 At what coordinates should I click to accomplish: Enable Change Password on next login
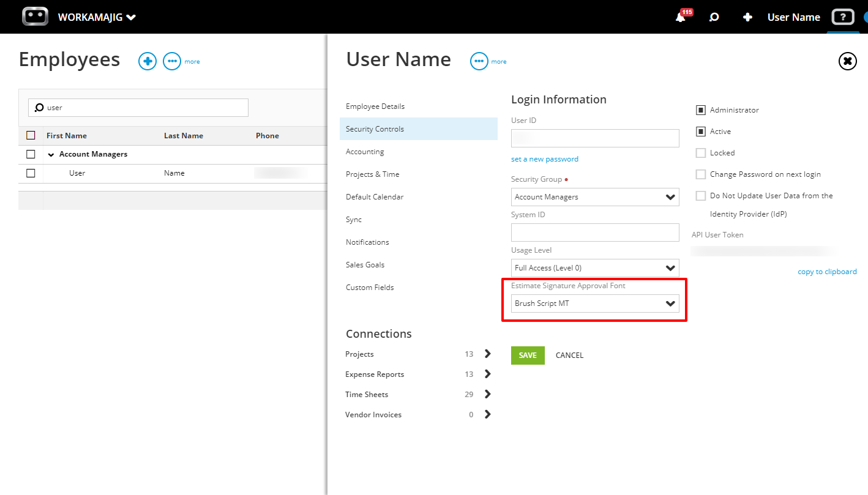point(701,174)
